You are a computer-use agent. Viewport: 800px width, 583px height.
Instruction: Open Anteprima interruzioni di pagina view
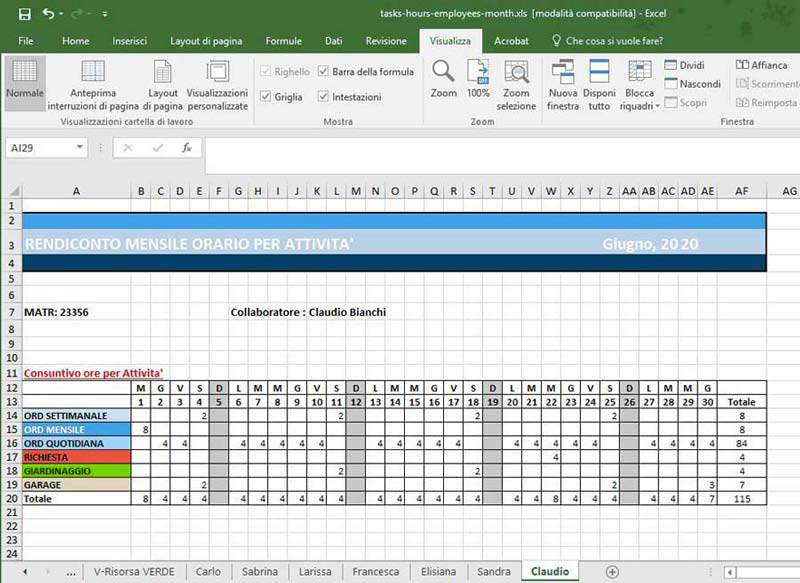[93, 85]
